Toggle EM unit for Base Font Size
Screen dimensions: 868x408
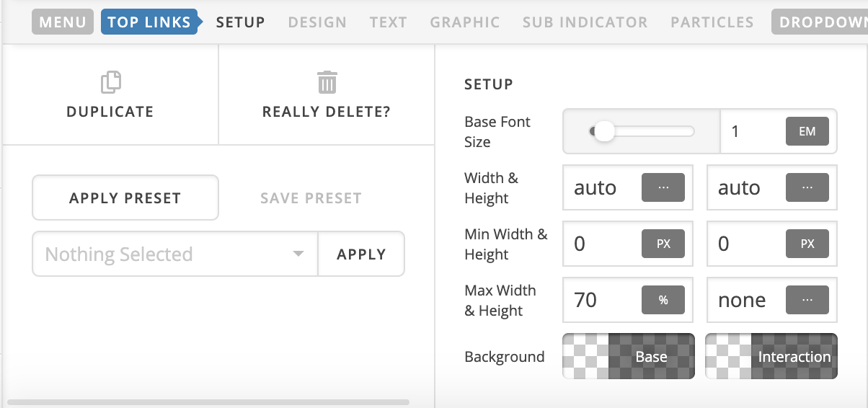coord(807,132)
